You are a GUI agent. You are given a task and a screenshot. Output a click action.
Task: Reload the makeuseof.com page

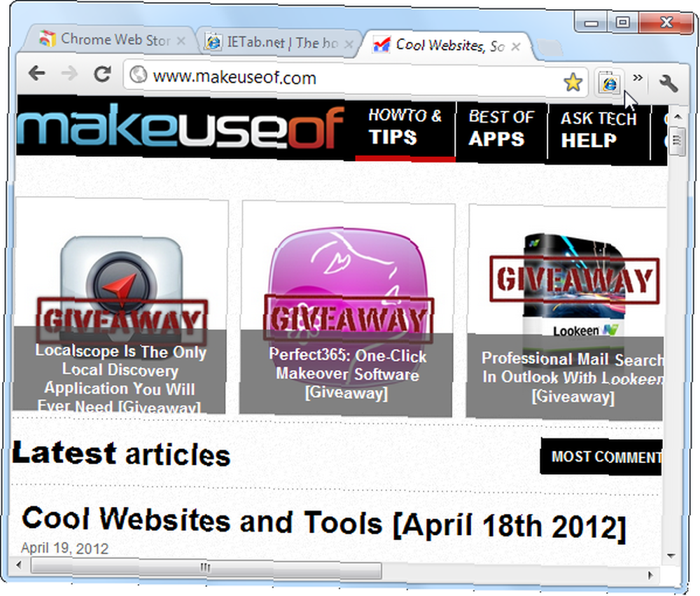click(x=102, y=74)
